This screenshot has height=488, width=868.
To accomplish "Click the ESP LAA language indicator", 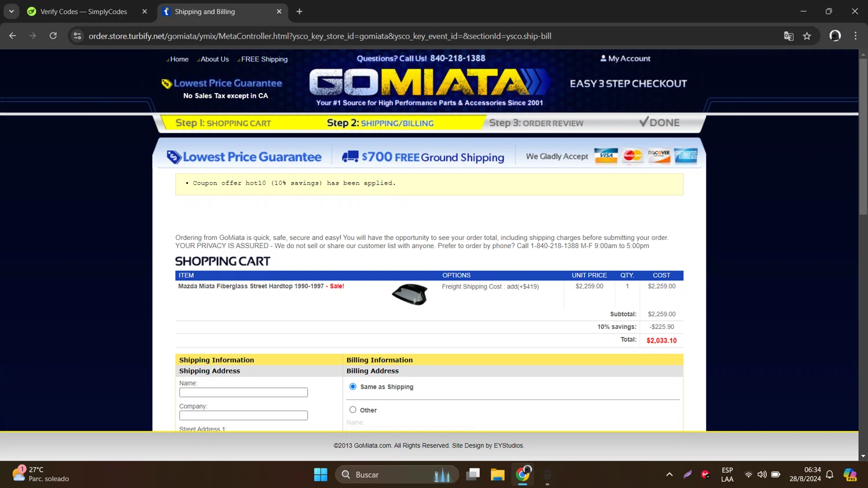I will (x=727, y=475).
